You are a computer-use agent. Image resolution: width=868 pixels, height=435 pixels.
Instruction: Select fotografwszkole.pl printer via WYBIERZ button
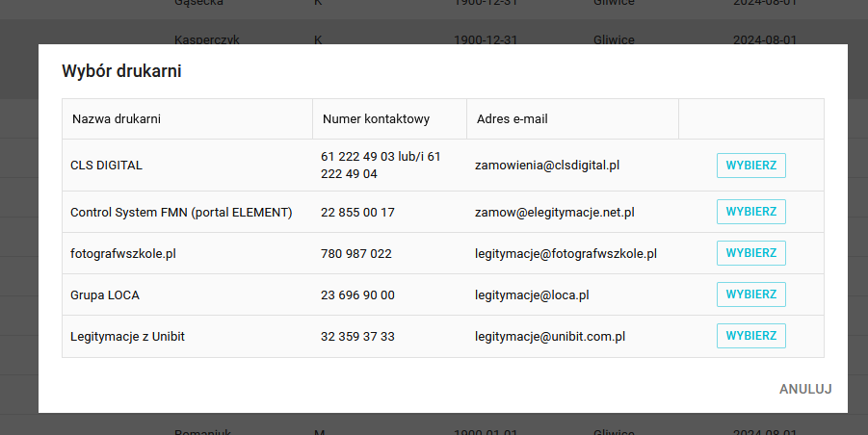[x=750, y=253]
